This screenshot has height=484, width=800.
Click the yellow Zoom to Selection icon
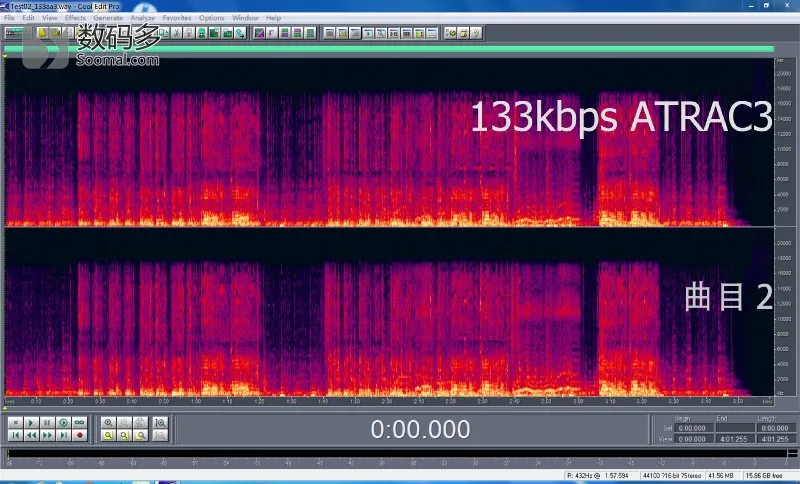coord(108,435)
